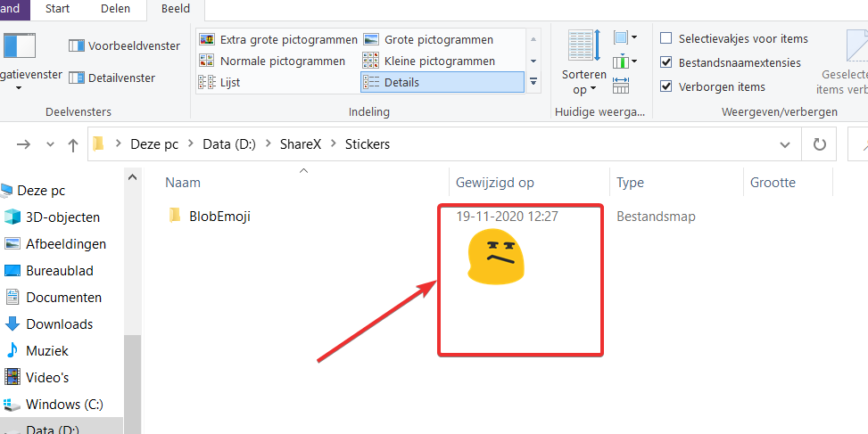Sort files by Gewijzigd op column
This screenshot has height=434, width=868.
pos(495,182)
